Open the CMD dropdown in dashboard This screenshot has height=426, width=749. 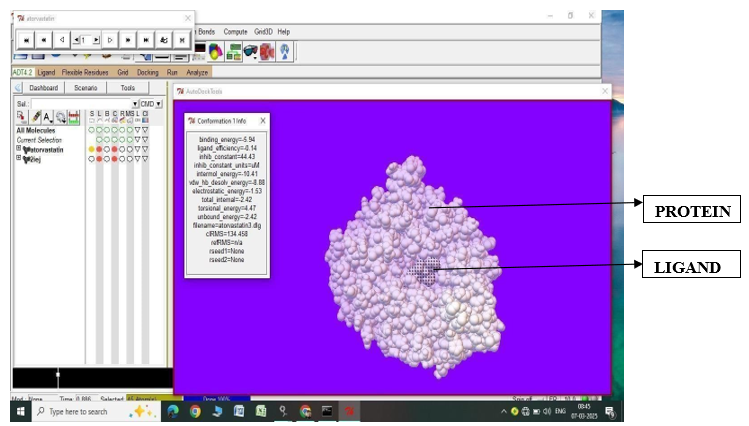(x=158, y=103)
